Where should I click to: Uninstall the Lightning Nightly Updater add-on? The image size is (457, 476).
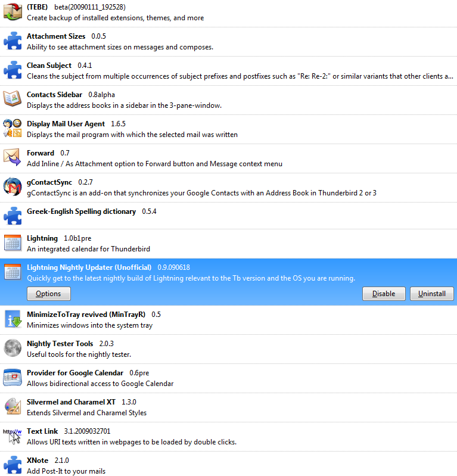coord(432,294)
